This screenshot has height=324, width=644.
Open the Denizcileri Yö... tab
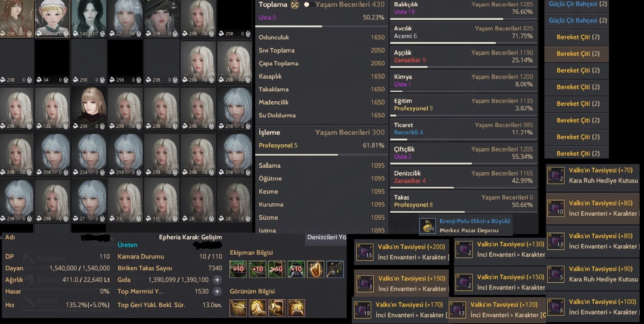pyautogui.click(x=326, y=238)
